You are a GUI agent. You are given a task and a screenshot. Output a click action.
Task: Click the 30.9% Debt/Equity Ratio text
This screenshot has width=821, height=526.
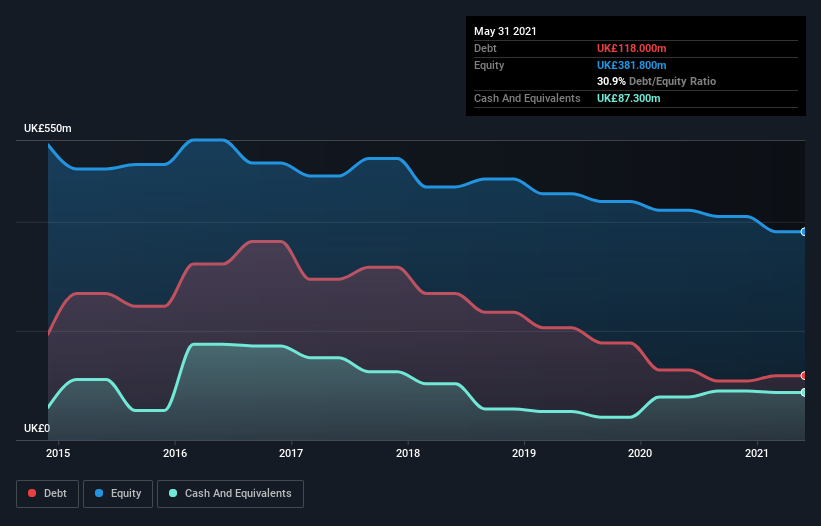click(657, 82)
